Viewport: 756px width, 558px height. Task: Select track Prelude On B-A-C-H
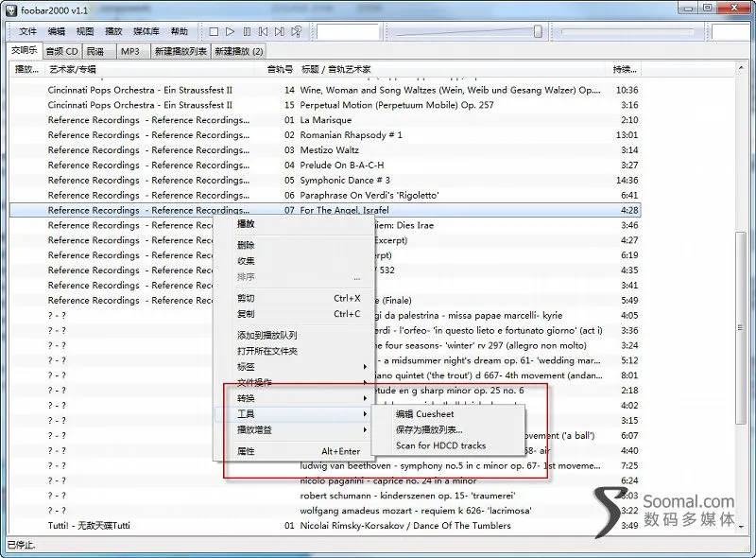(325, 166)
